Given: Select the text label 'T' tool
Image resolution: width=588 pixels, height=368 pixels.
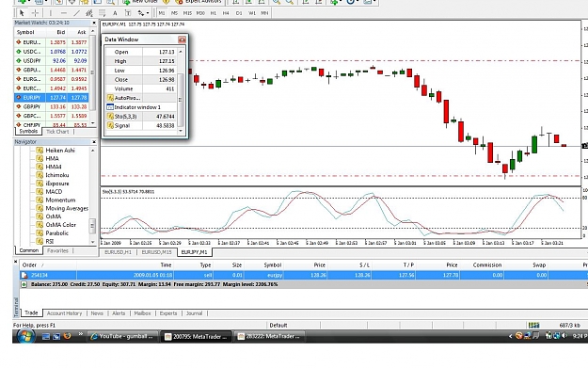Looking at the screenshot, I should click(x=128, y=13).
